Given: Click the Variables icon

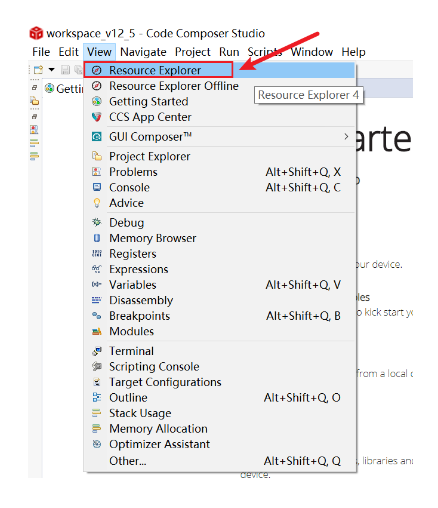Looking at the screenshot, I should tap(97, 285).
